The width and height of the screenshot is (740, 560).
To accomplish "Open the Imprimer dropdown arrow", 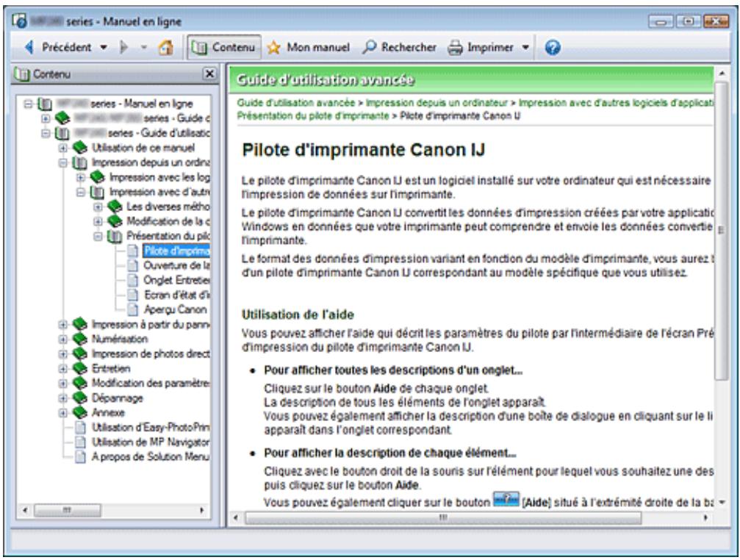I will pos(525,47).
